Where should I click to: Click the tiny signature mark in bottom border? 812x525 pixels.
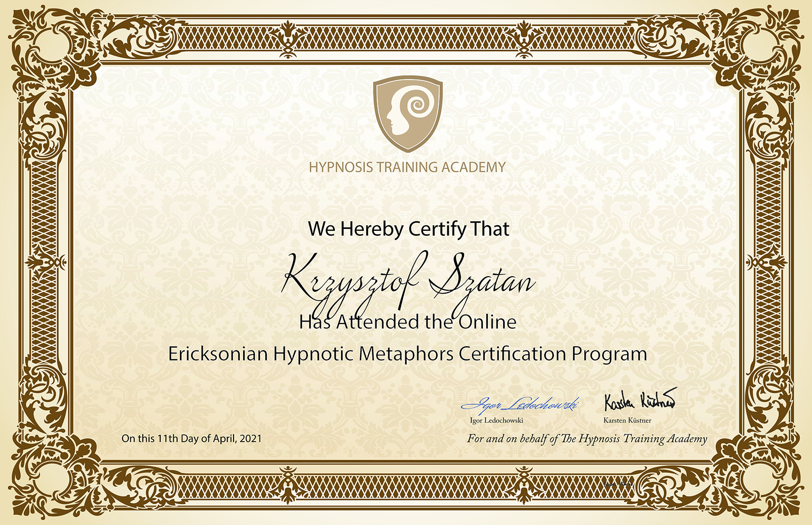point(618,483)
